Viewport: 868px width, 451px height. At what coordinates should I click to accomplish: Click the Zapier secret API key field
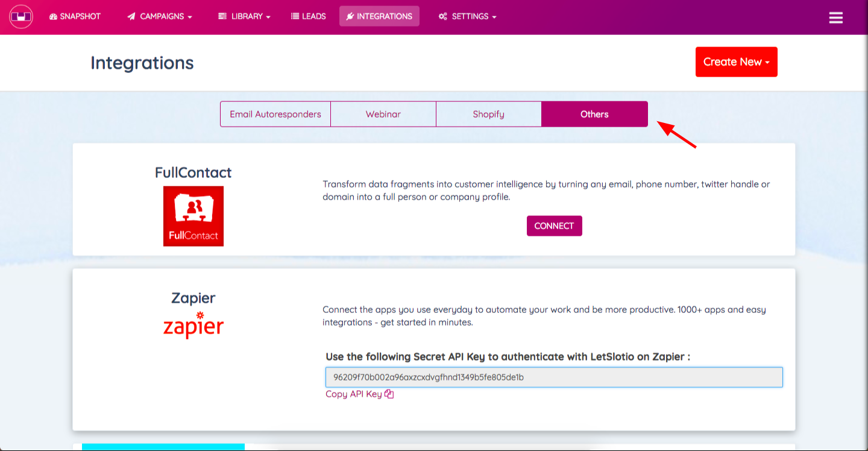(x=554, y=377)
